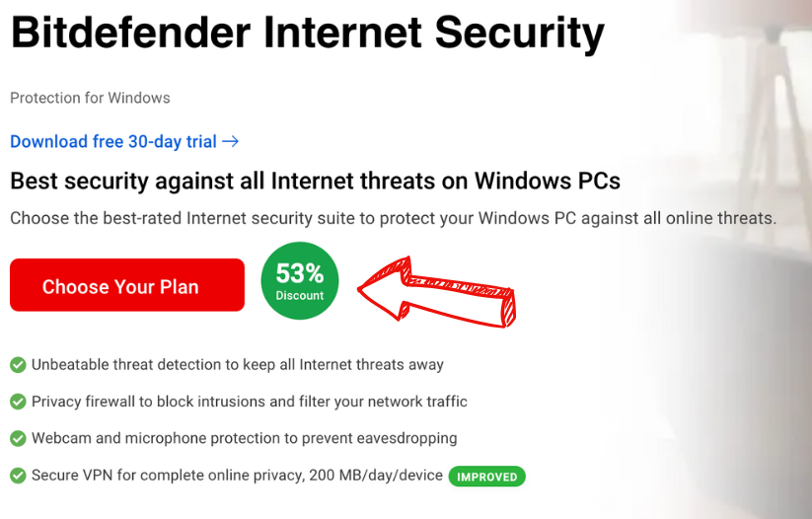
Task: Click the paragraph about the best-rated security suite
Action: tap(393, 218)
